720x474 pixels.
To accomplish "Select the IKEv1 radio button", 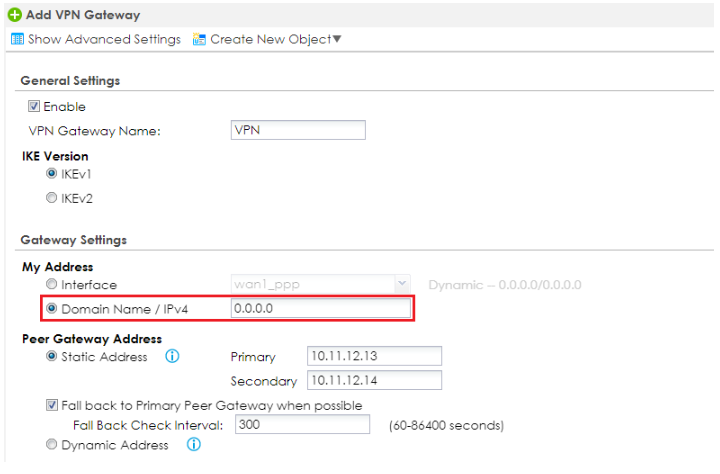I will coord(52,173).
